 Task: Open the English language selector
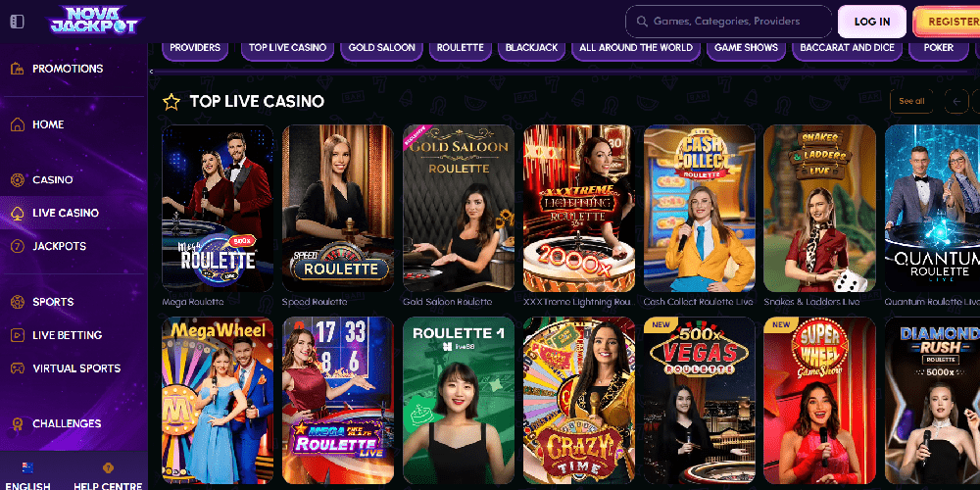coord(27,477)
